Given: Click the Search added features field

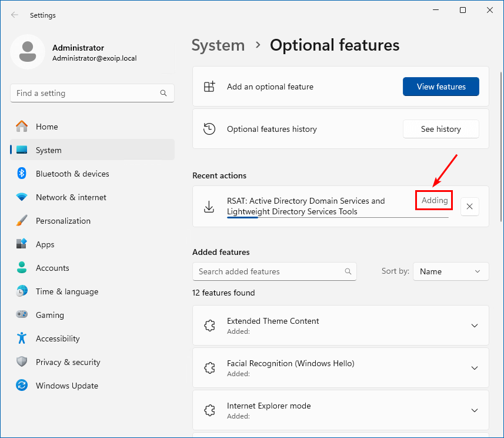Looking at the screenshot, I should pos(268,271).
